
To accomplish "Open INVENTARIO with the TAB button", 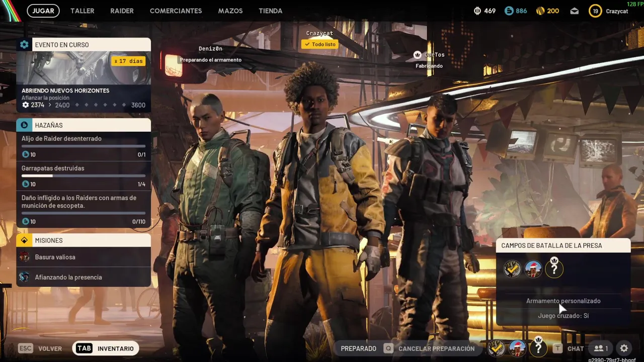I will (x=106, y=348).
